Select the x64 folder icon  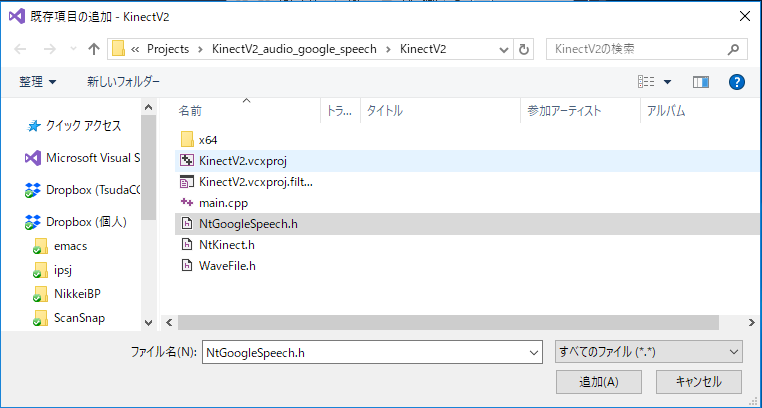click(x=186, y=138)
